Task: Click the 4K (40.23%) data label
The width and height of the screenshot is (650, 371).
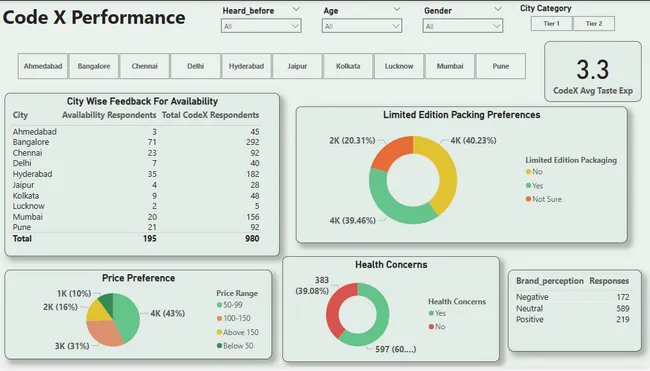Action: (473, 141)
